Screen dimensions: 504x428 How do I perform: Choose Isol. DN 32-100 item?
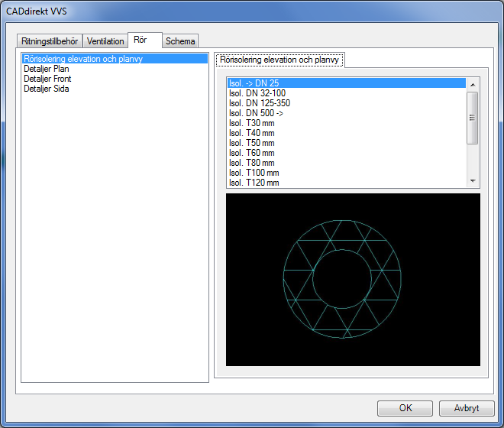(347, 93)
